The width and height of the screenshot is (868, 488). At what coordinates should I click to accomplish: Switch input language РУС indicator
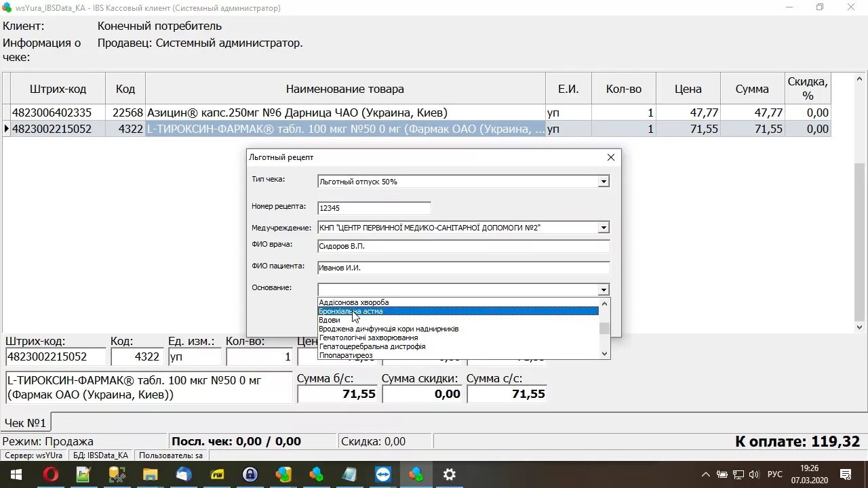[x=774, y=474]
